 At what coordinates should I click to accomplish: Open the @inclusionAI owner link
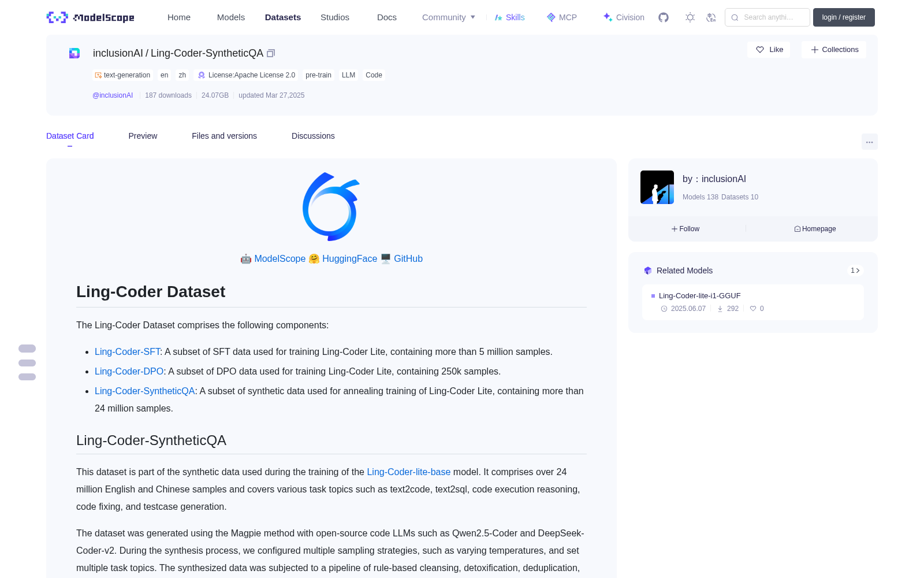pyautogui.click(x=113, y=95)
